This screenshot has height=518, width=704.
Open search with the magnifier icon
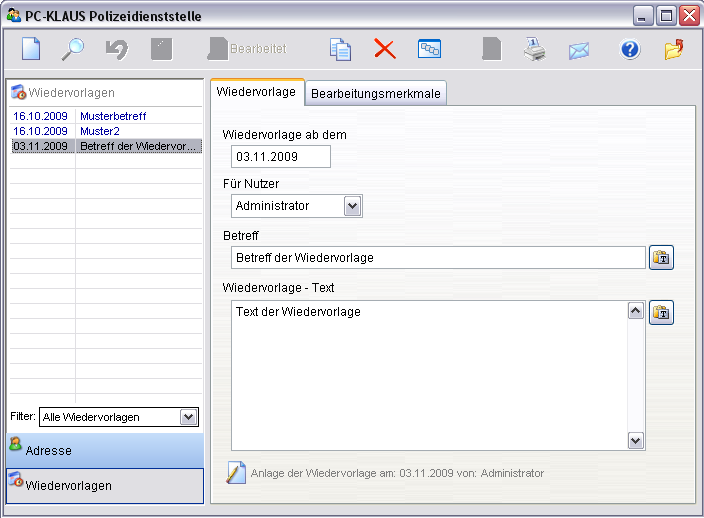click(x=74, y=49)
